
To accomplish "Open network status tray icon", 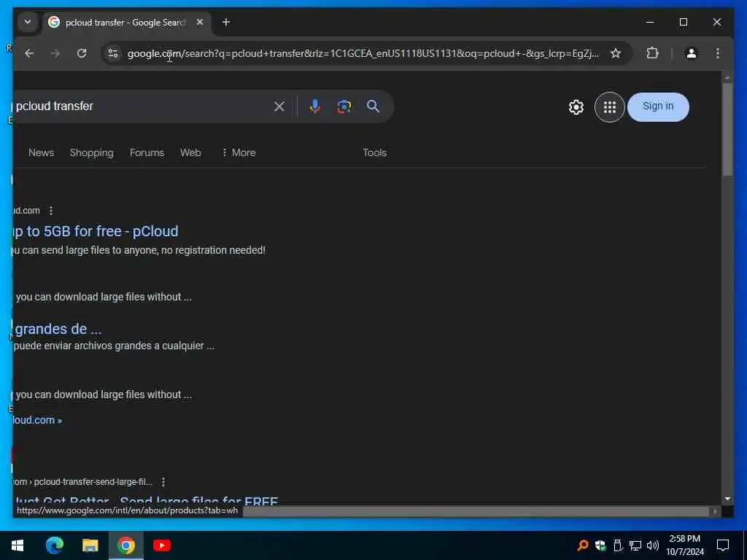I will point(635,545).
